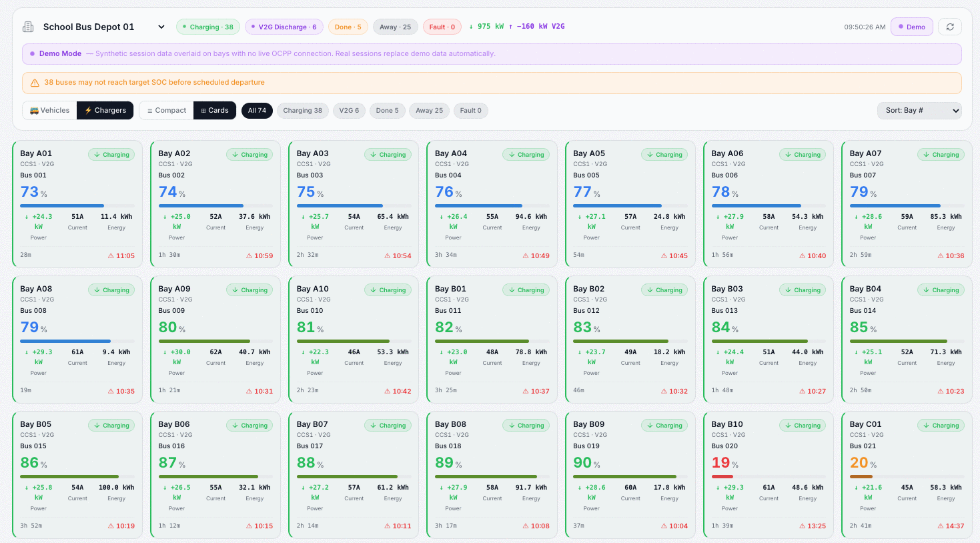Click the +27.9 kW power reading on Bay A06
Viewport: 980px width, 543px height.
point(730,221)
